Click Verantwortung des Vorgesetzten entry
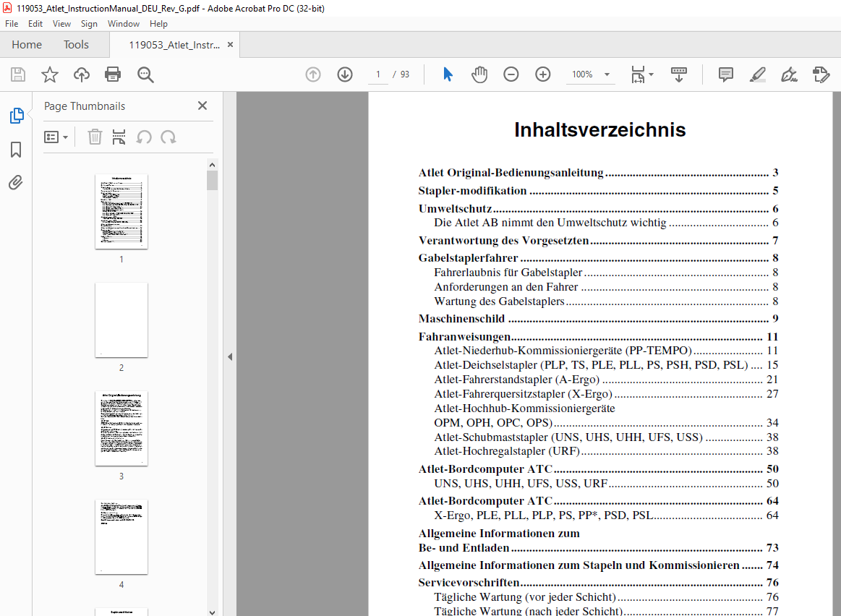The height and width of the screenshot is (616, 841). point(598,240)
